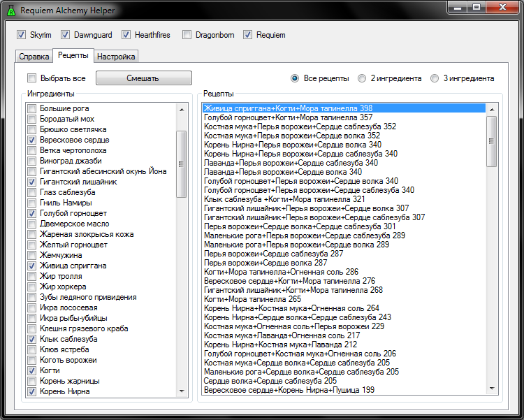Toggle the Hearthfires checkbox
This screenshot has height=420, width=524.
click(126, 34)
